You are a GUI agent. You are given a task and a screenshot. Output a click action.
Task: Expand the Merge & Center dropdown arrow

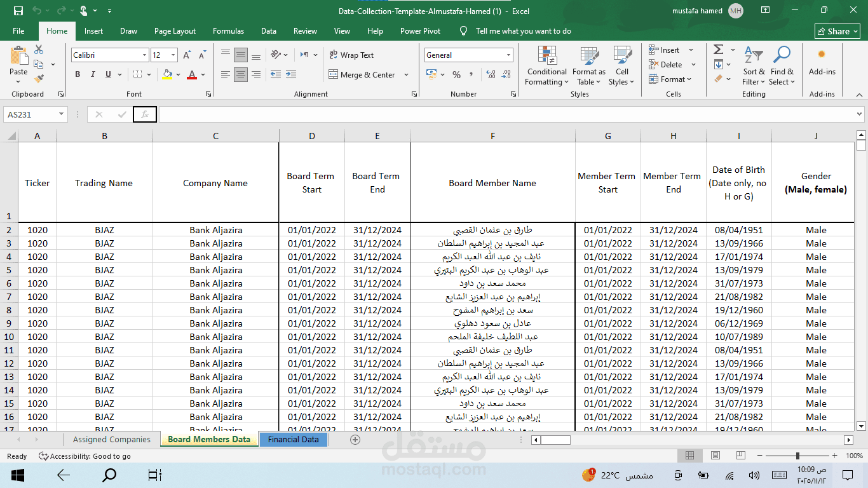[x=405, y=74]
